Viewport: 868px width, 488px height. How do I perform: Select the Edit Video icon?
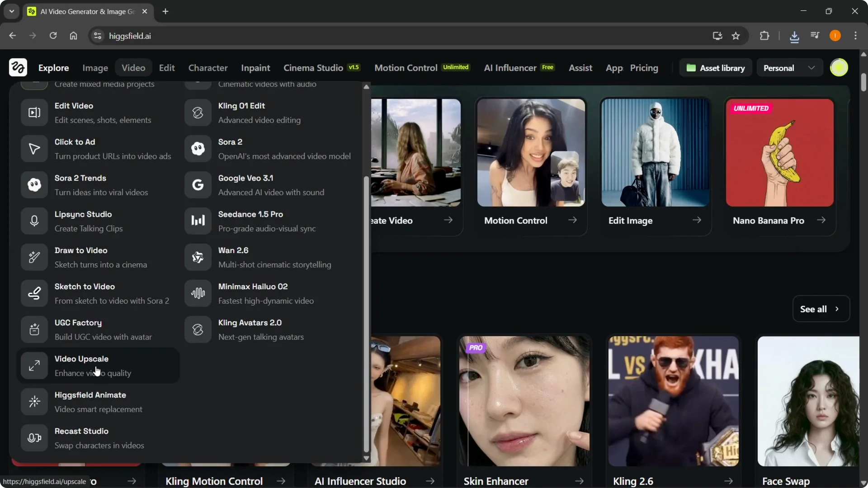click(x=34, y=113)
